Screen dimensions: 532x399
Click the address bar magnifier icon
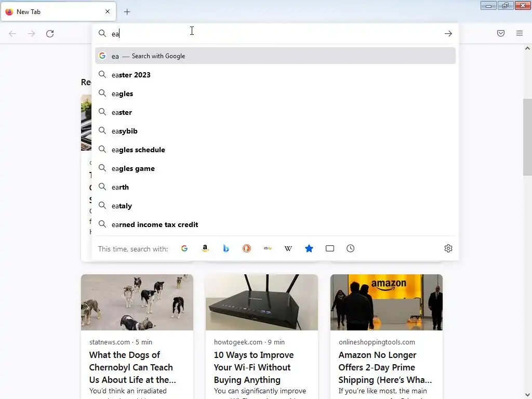coord(102,33)
